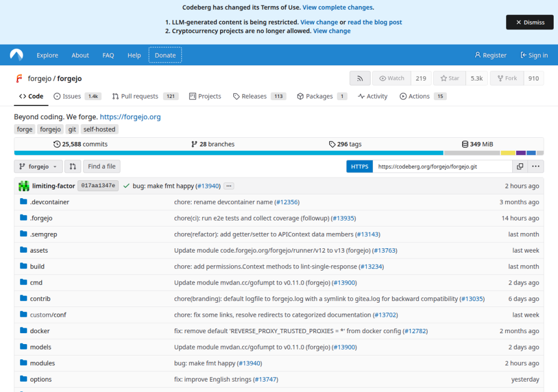Click the modules folder icon

point(24,363)
